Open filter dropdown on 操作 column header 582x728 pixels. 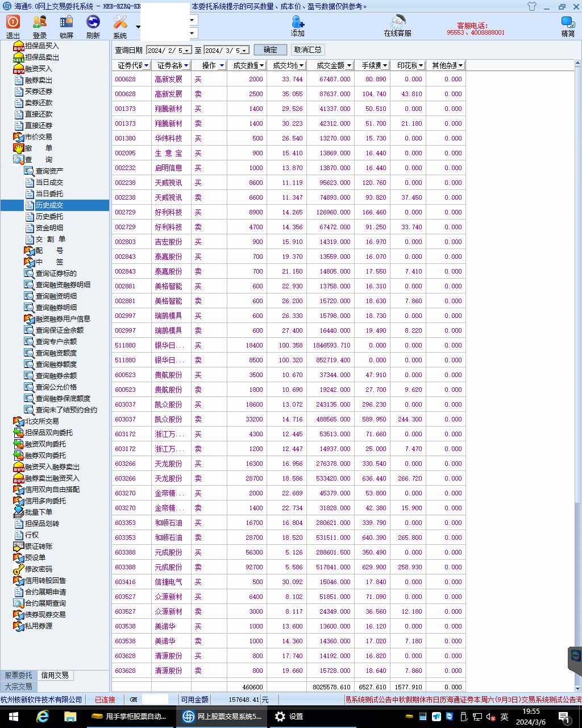tap(222, 66)
